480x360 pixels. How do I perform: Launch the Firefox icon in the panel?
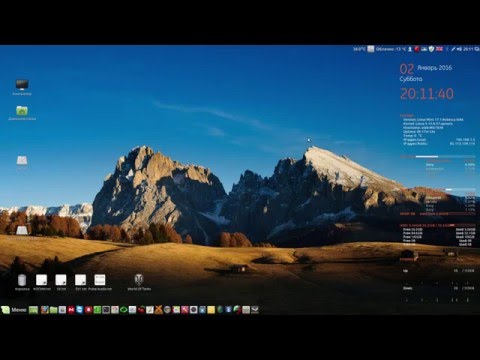(45, 310)
